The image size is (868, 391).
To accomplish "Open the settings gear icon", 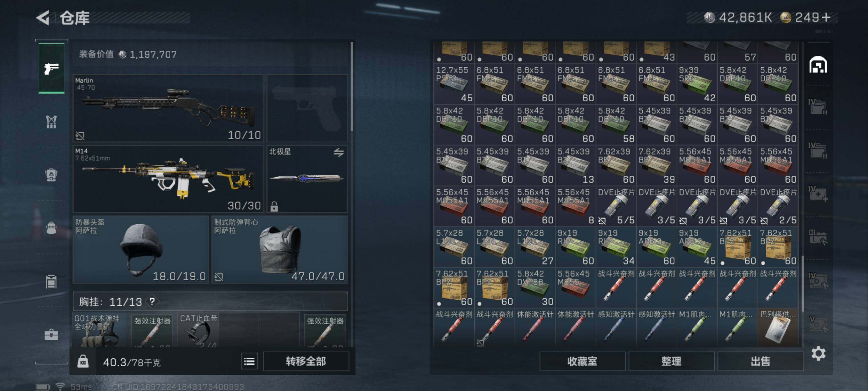I will [x=818, y=353].
